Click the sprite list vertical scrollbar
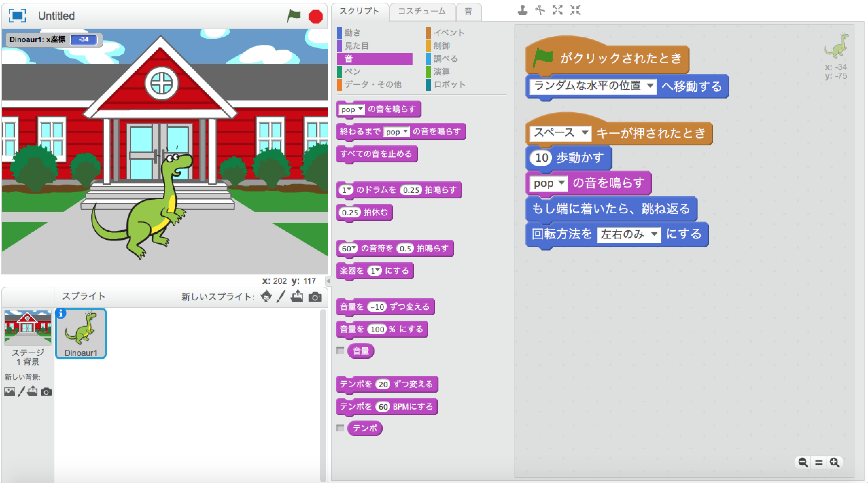The height and width of the screenshot is (483, 868). (323, 395)
